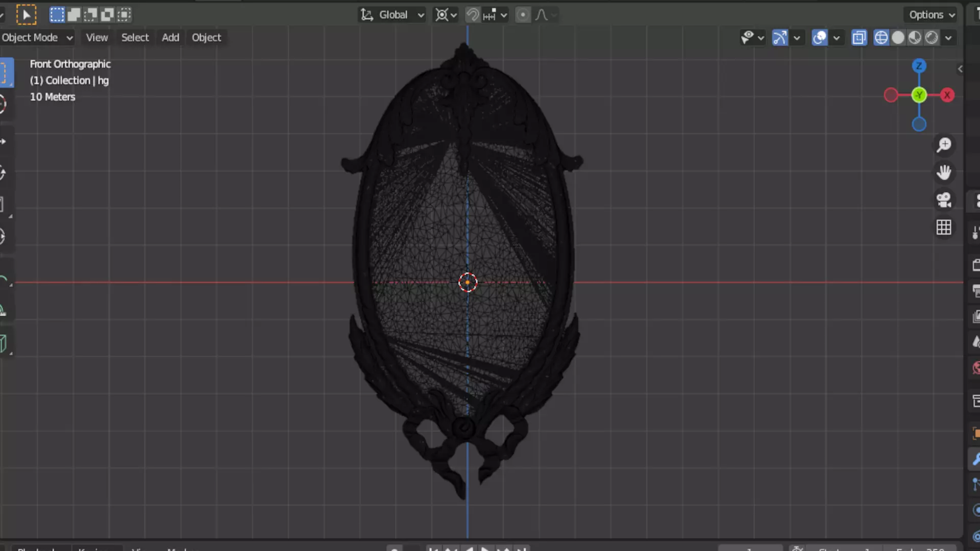Toggle proportional editing button

523,15
